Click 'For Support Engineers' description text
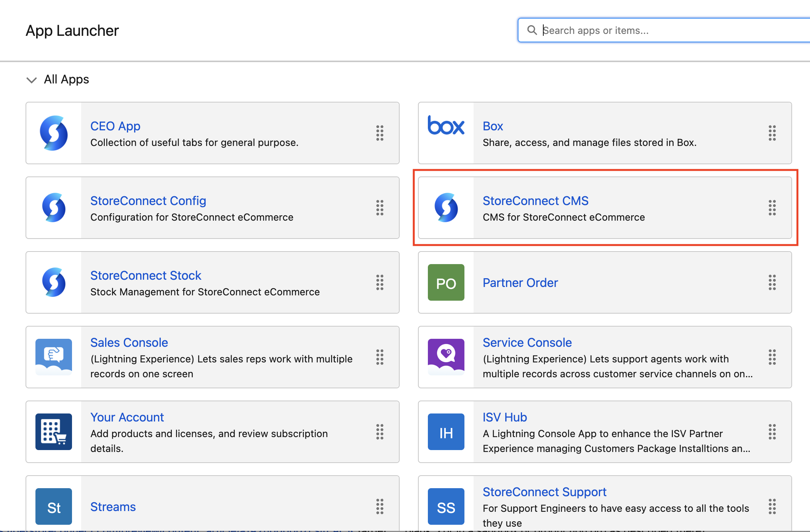The width and height of the screenshot is (810, 532). pos(616,516)
